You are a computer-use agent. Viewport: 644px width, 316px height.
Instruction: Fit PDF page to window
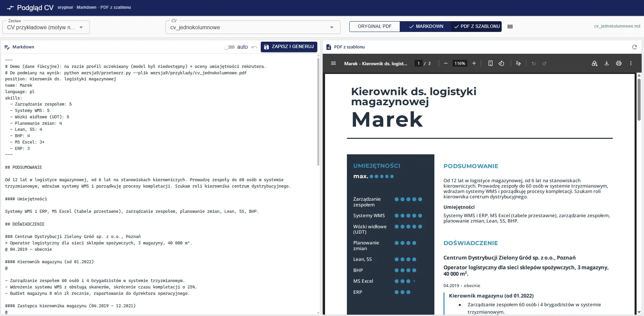click(x=491, y=63)
